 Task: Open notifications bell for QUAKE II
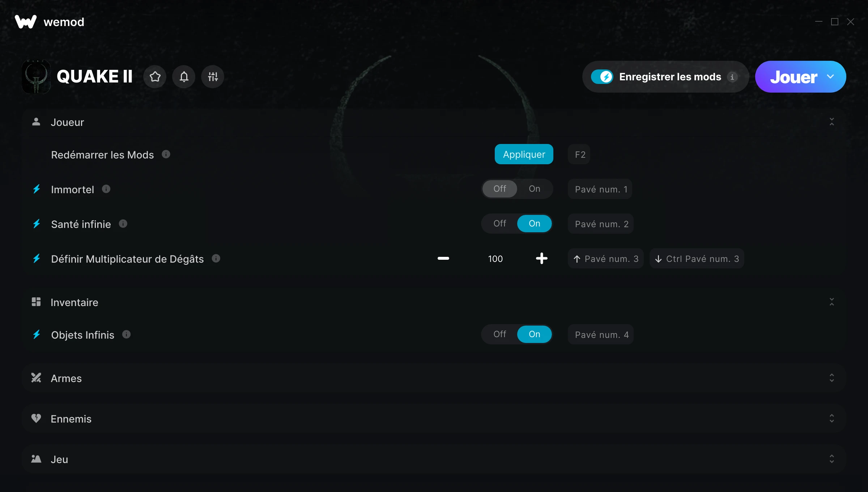[184, 77]
